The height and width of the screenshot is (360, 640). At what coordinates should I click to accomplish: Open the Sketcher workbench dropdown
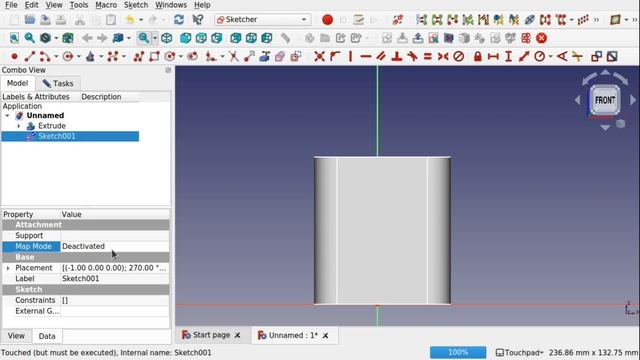click(262, 20)
